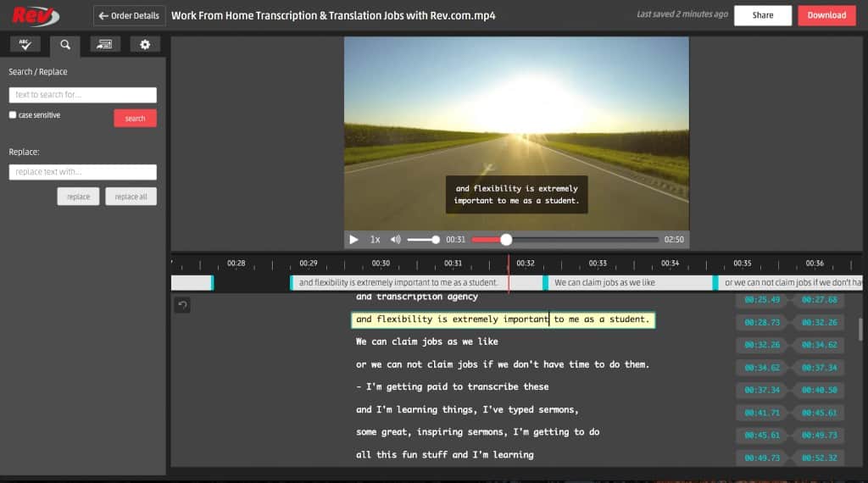
Task: Click the video progress bar handle
Action: tap(506, 240)
